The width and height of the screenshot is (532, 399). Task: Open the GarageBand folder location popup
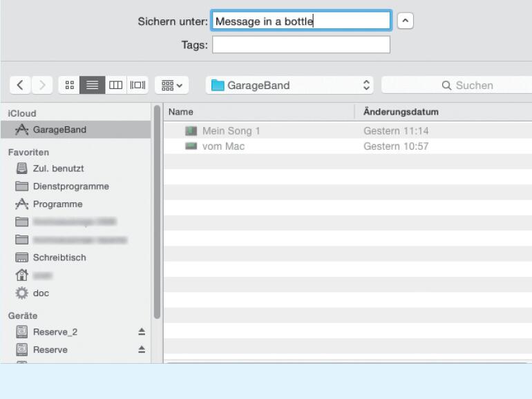coord(289,85)
